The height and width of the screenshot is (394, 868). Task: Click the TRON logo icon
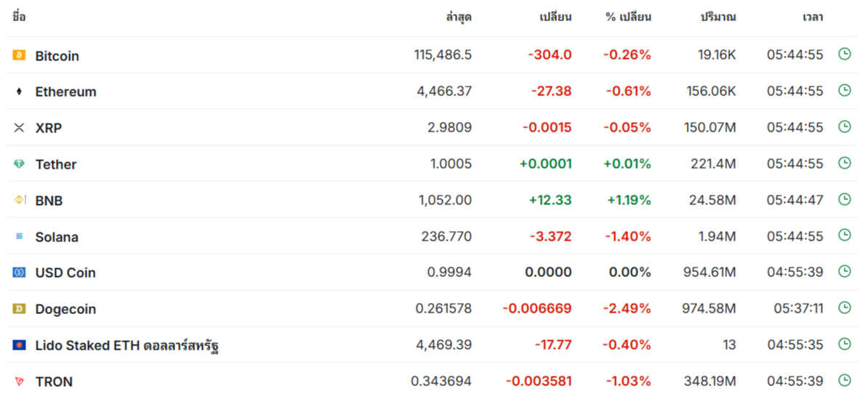point(20,381)
